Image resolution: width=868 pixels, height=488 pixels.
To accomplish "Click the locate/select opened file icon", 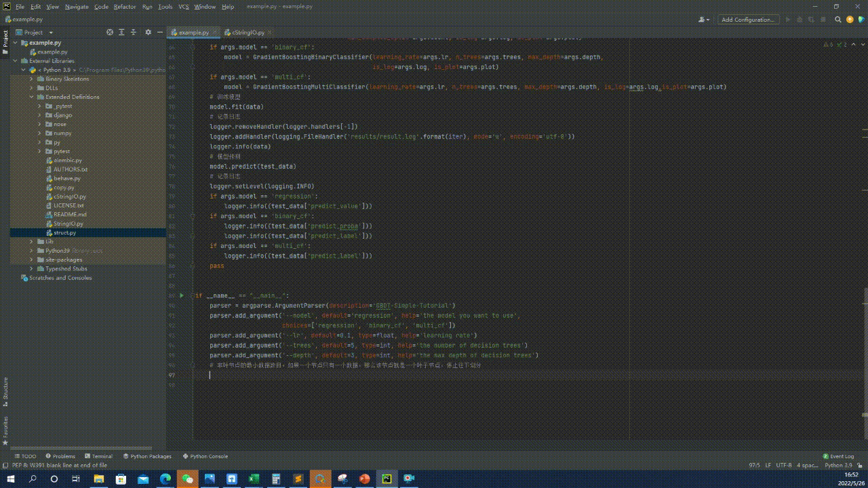I will coord(110,32).
